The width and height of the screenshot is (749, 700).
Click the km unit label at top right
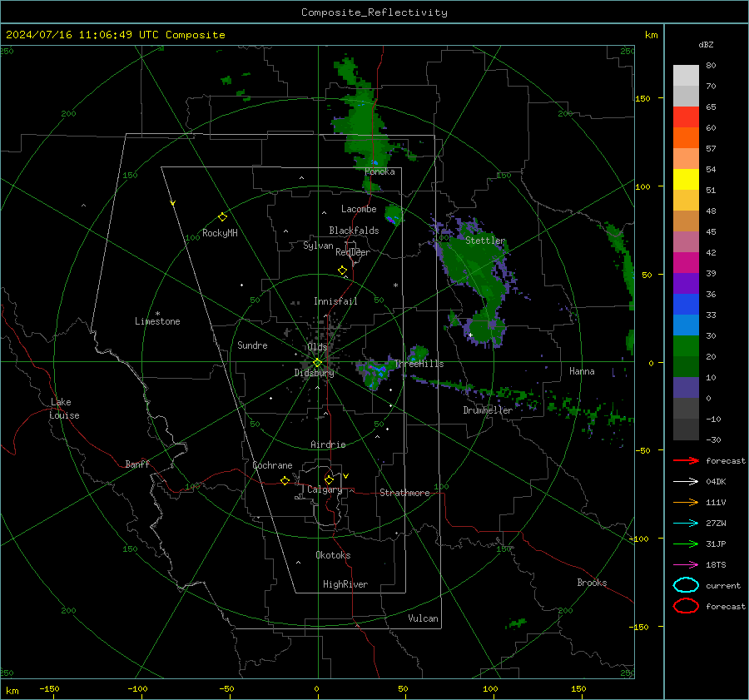point(651,35)
